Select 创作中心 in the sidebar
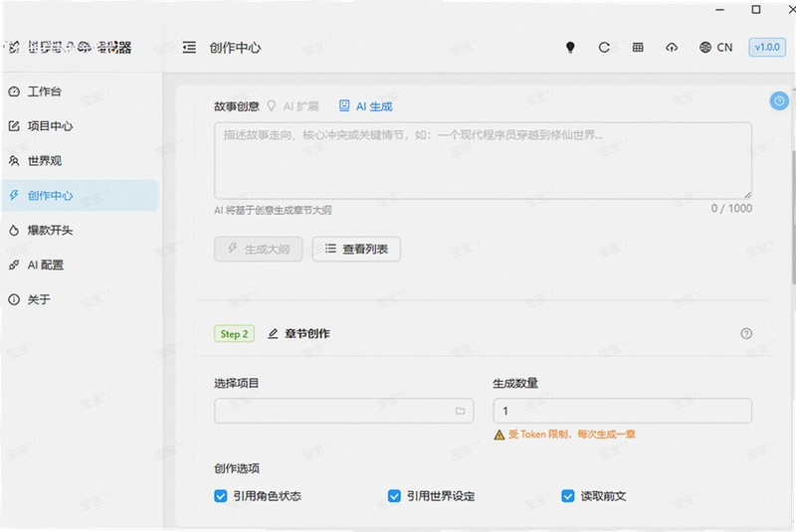796x532 pixels. [x=81, y=195]
